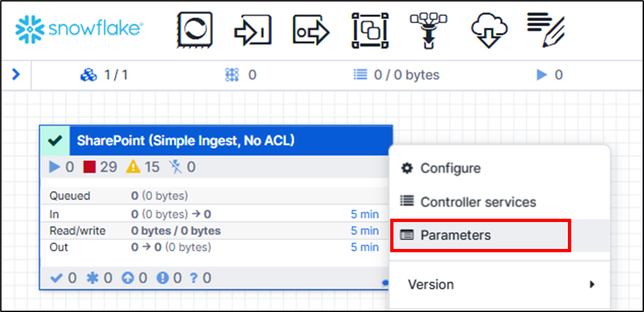Click the green checkmark version state icon
The image size is (644, 312).
(55, 141)
